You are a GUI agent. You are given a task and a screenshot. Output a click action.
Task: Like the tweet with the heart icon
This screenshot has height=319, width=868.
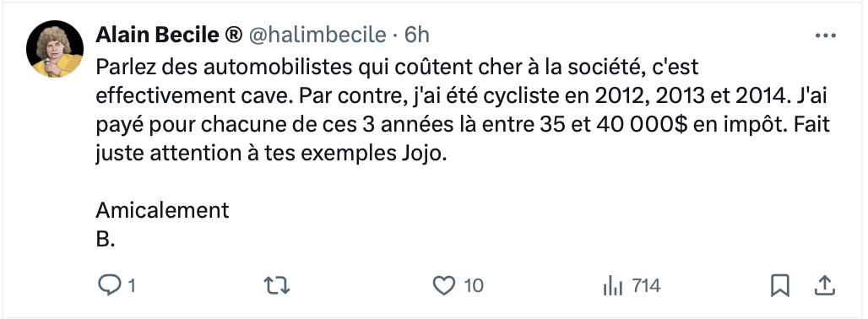pos(442,285)
